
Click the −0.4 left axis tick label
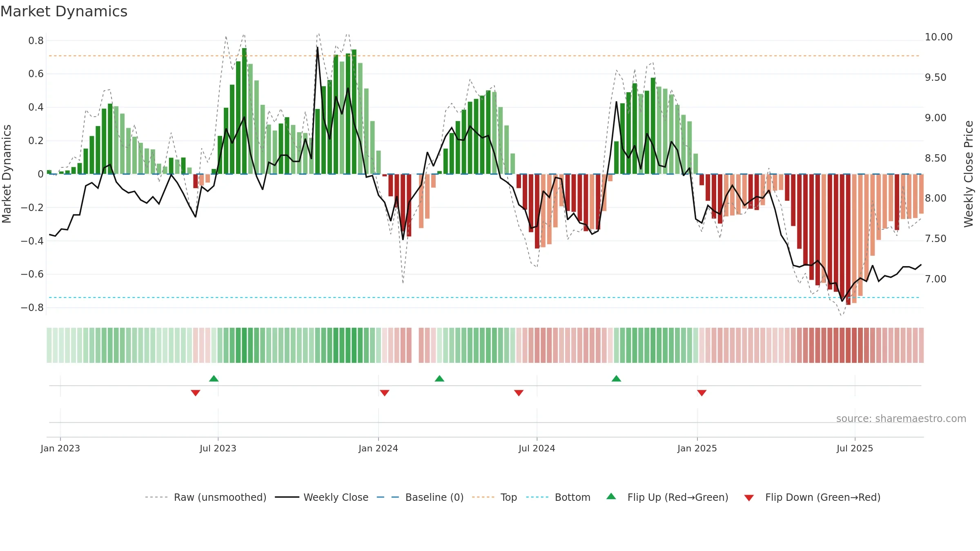32,241
